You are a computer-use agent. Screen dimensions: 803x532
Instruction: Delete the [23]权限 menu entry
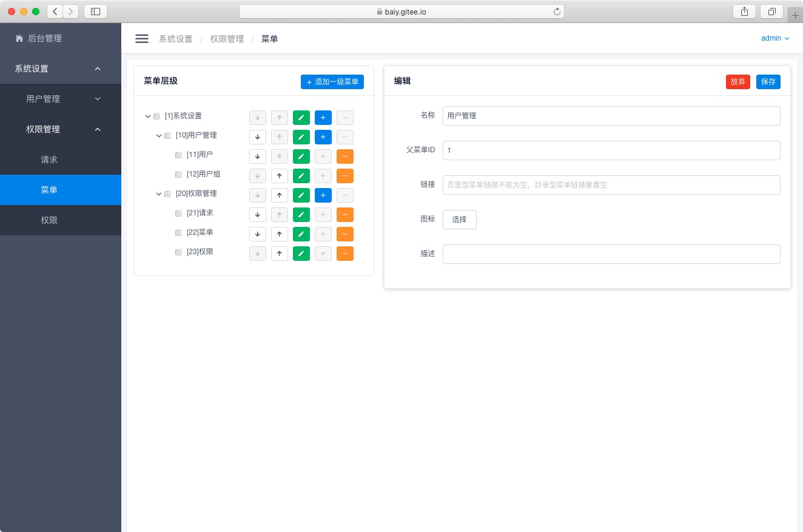tap(345, 254)
